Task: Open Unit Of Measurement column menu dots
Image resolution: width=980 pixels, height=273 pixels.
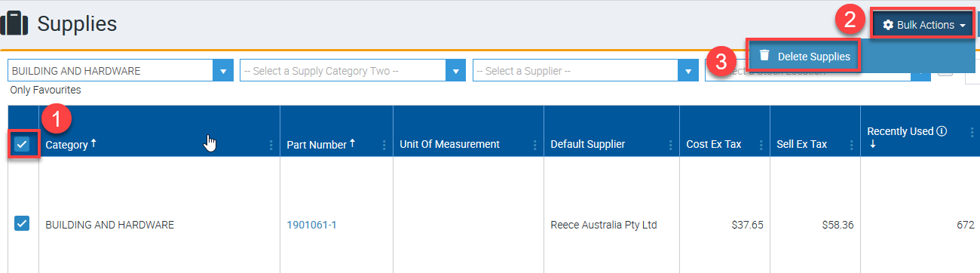Action: click(x=535, y=145)
